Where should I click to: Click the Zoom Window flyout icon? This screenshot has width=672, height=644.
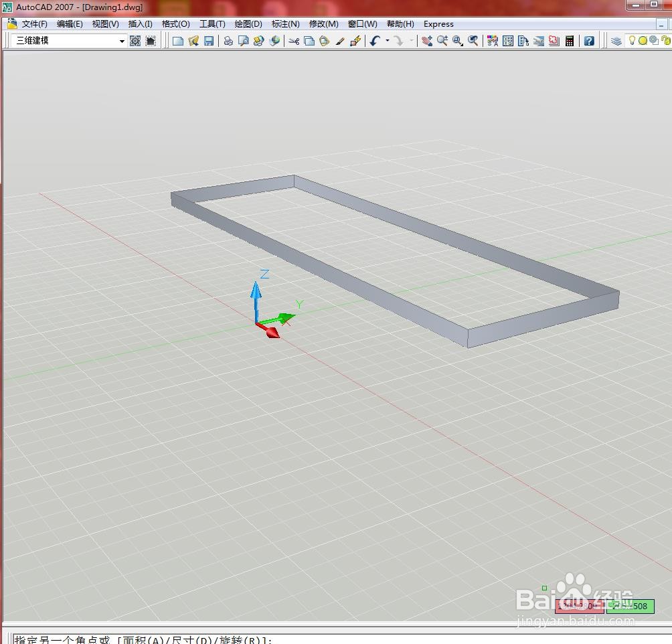click(x=458, y=41)
